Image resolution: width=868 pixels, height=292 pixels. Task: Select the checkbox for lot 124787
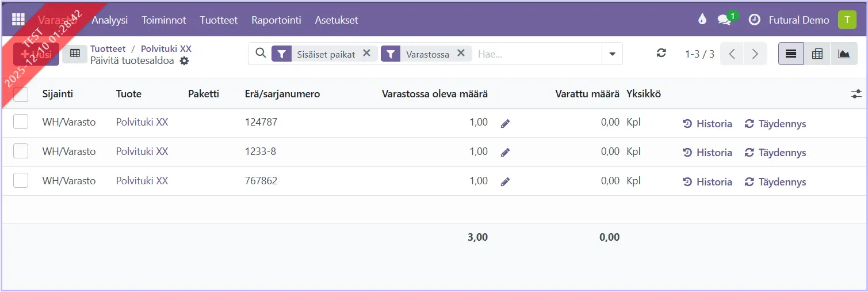coord(21,122)
